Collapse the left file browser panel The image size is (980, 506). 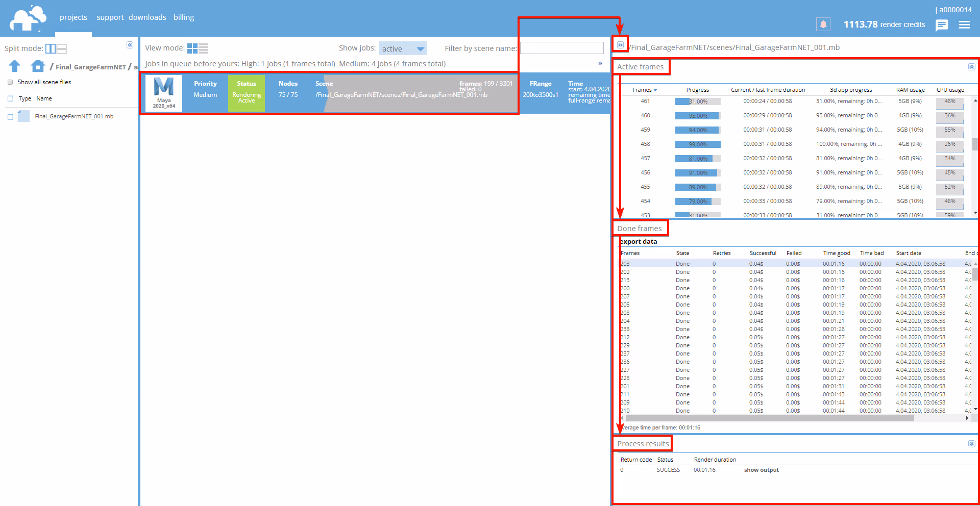click(x=130, y=45)
